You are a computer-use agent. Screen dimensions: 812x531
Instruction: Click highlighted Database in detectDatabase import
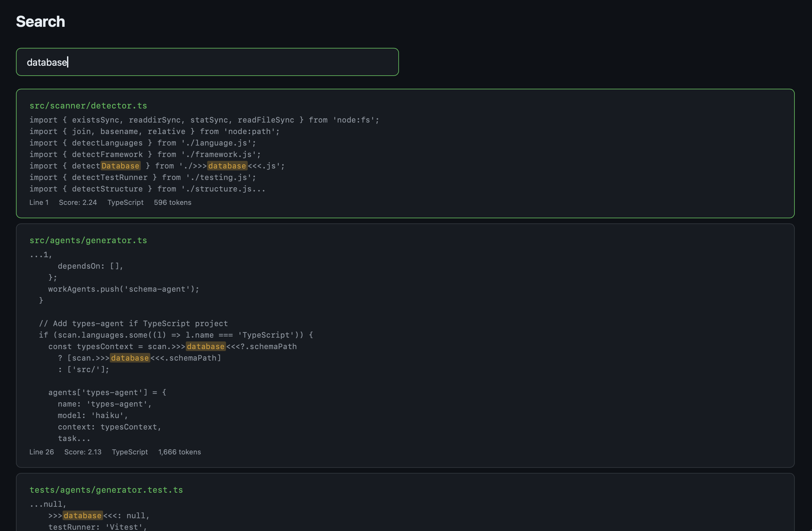pos(120,166)
